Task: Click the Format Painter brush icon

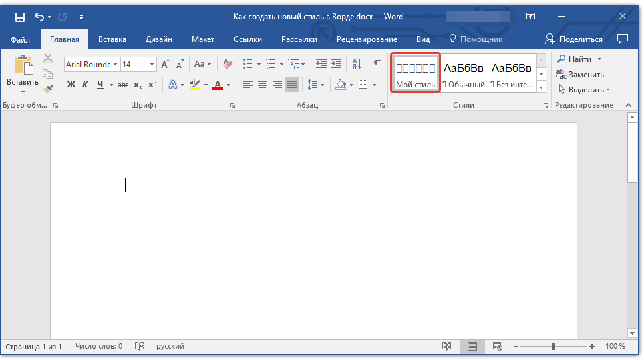Action: tap(48, 89)
